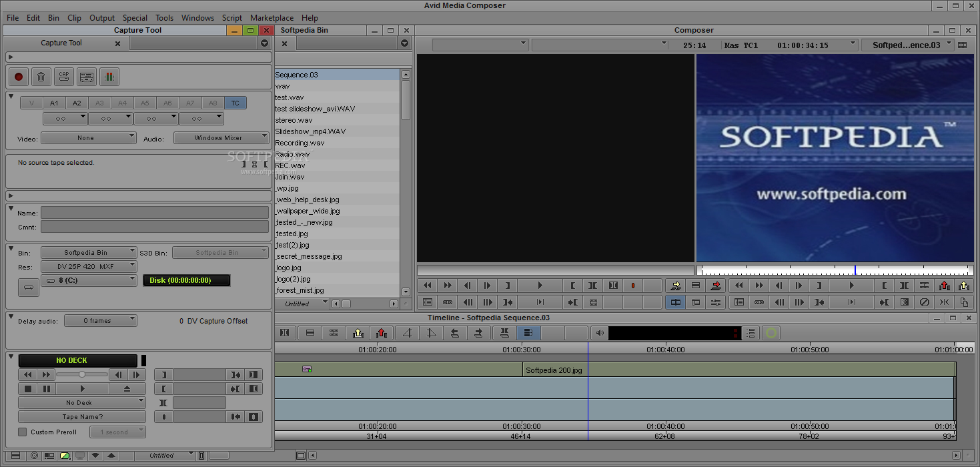The height and width of the screenshot is (467, 980).
Task: Click the yellow Splice-In arrow button in Composer
Action: pyautogui.click(x=676, y=286)
